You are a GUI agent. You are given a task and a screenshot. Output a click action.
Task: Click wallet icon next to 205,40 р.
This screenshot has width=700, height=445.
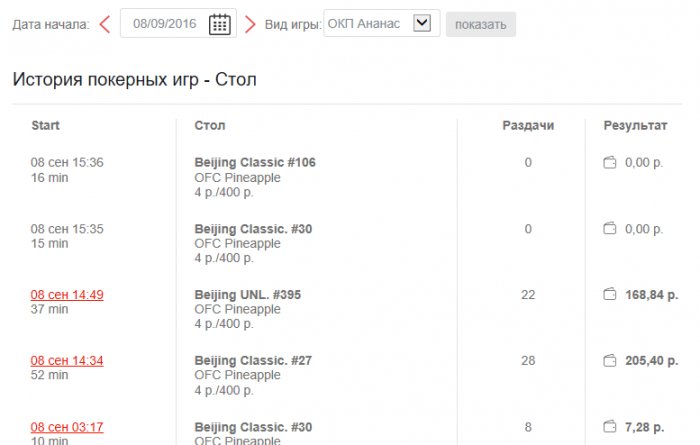pyautogui.click(x=609, y=361)
